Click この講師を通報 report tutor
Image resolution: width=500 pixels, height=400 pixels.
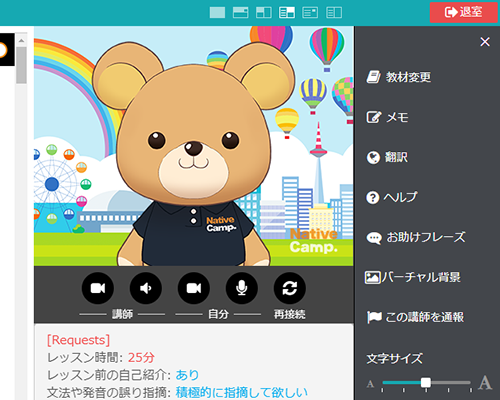[x=415, y=317]
